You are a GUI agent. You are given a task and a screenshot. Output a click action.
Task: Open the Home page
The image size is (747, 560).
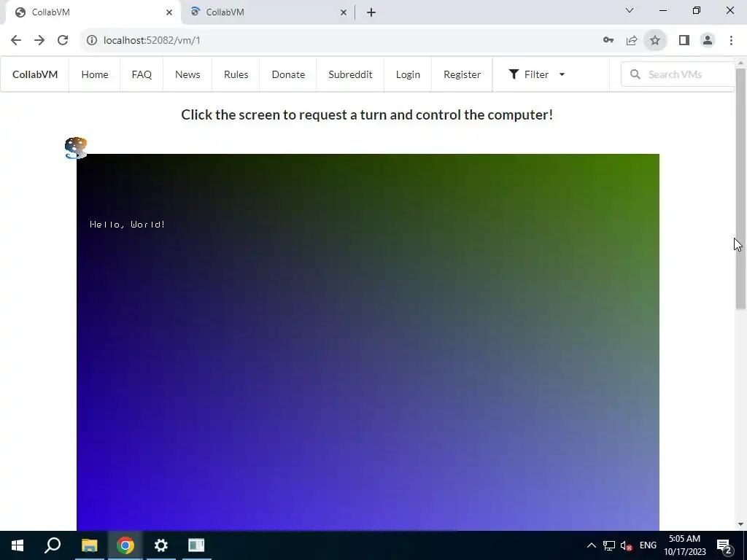pos(95,74)
